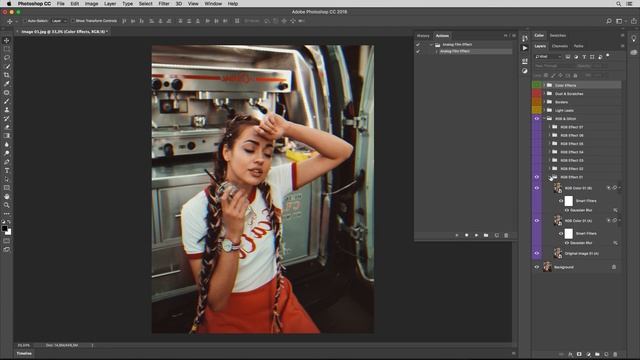Click the record button in Actions panel
This screenshot has width=640, height=360.
(467, 235)
